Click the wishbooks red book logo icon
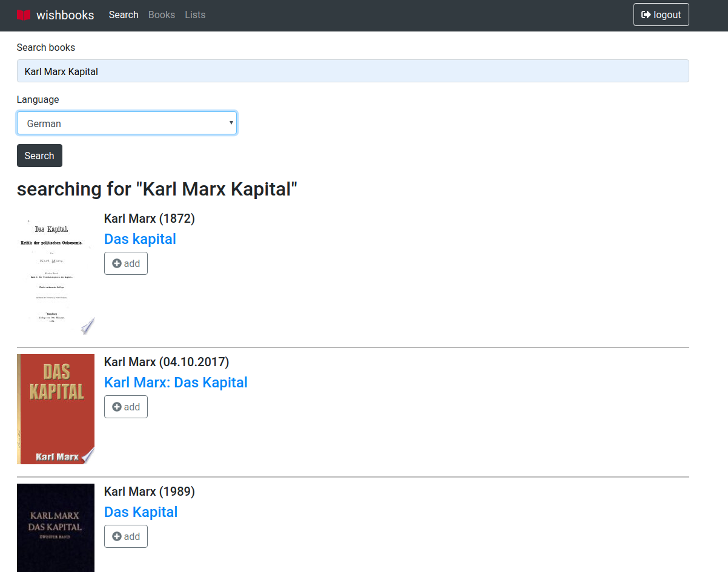 pyautogui.click(x=23, y=15)
